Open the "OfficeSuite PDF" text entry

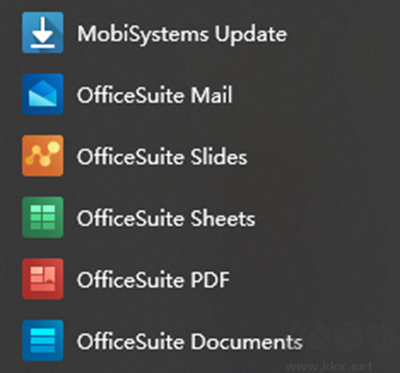click(154, 280)
